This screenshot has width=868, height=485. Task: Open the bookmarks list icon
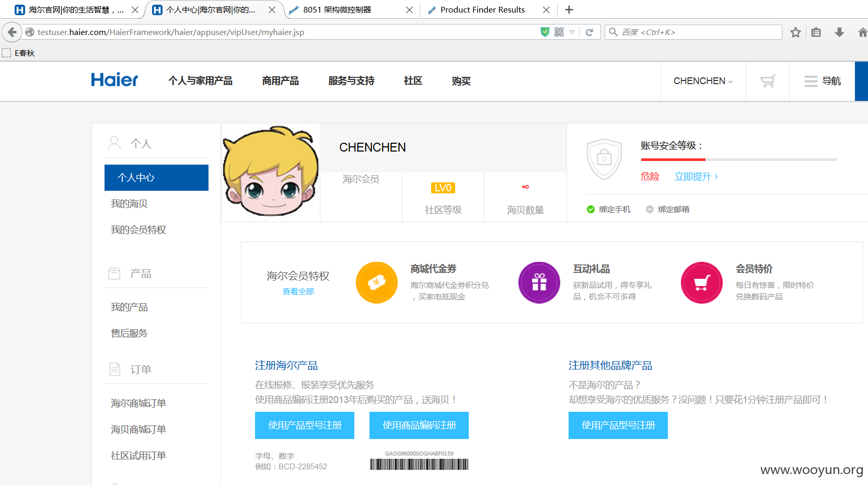(816, 32)
